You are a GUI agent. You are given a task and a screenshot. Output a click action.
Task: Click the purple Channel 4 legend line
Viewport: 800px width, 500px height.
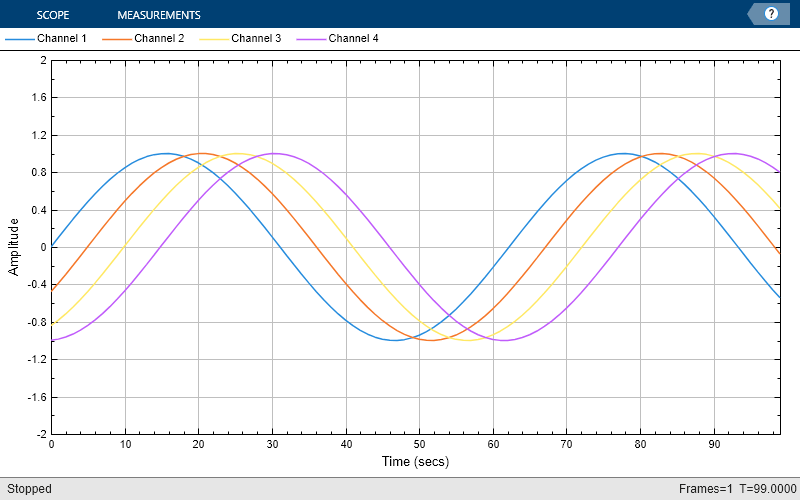click(x=311, y=39)
